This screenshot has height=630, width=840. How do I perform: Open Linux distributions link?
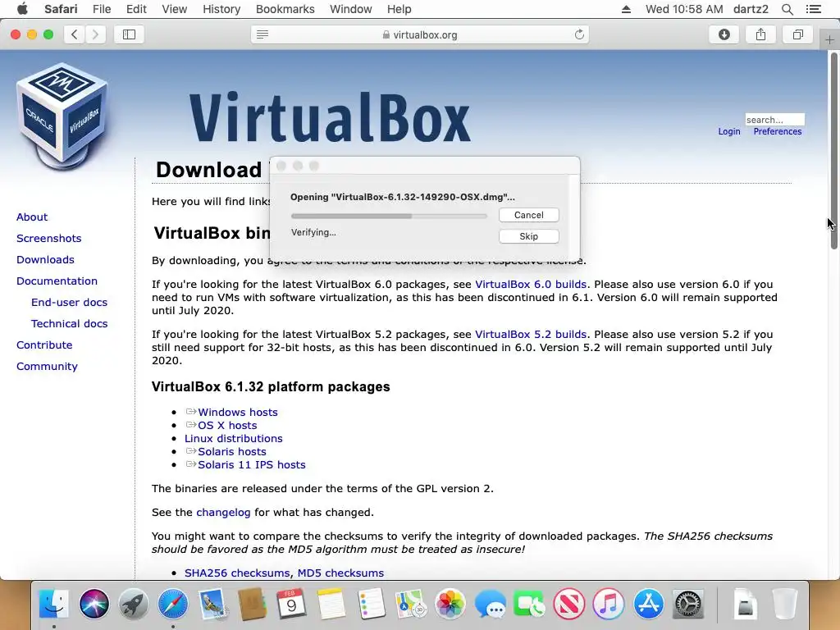(x=234, y=438)
